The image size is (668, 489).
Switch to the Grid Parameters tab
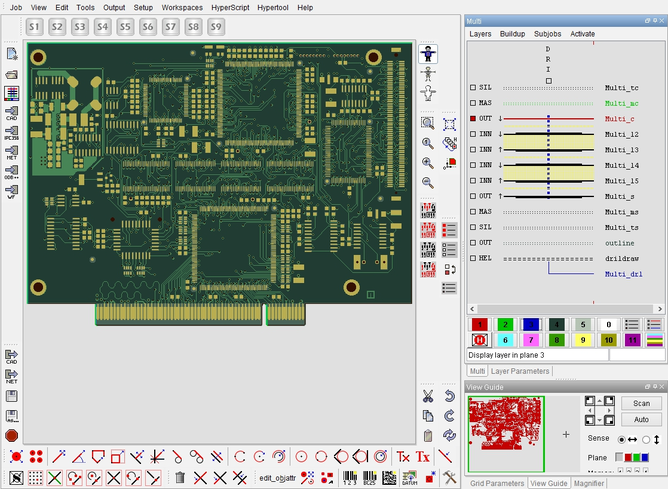[497, 483]
